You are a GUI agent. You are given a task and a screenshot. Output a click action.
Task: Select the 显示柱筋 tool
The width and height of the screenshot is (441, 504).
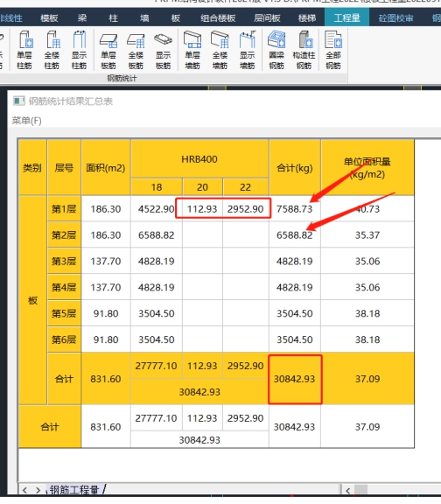pos(79,50)
